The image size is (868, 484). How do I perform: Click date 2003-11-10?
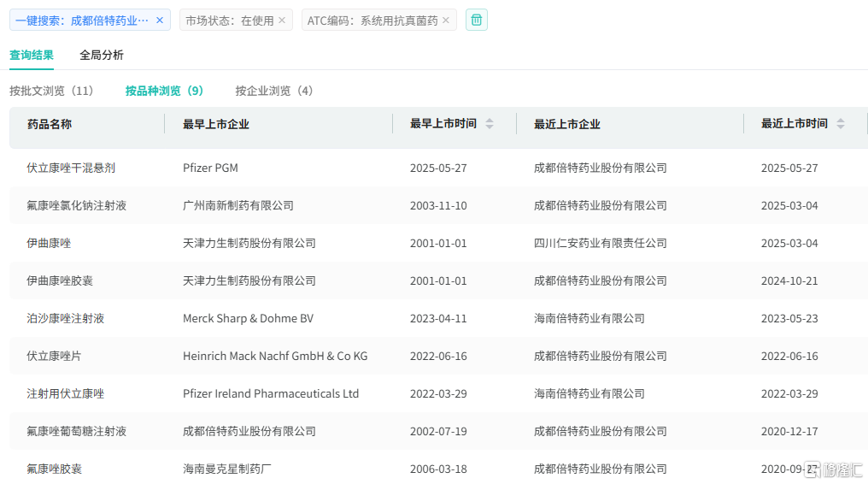point(438,205)
